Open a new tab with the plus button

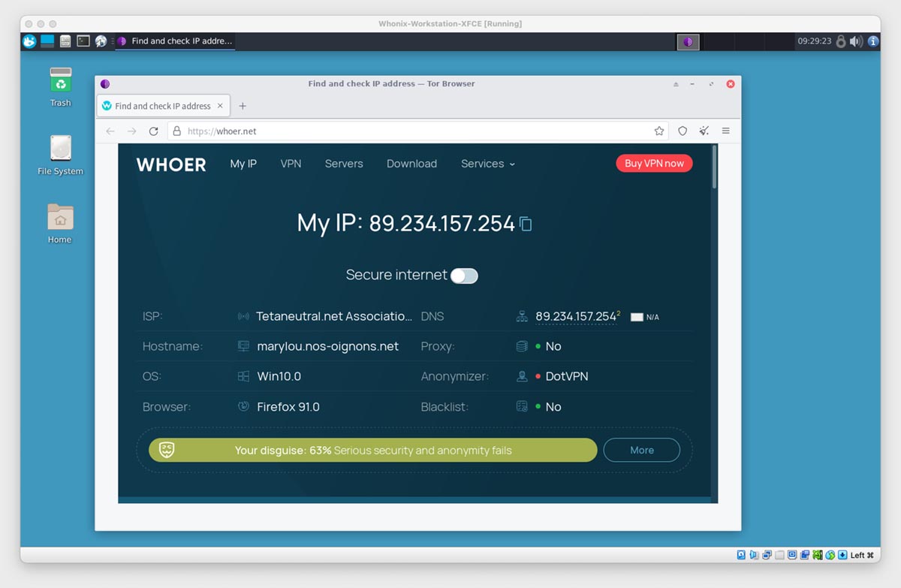[x=243, y=106]
